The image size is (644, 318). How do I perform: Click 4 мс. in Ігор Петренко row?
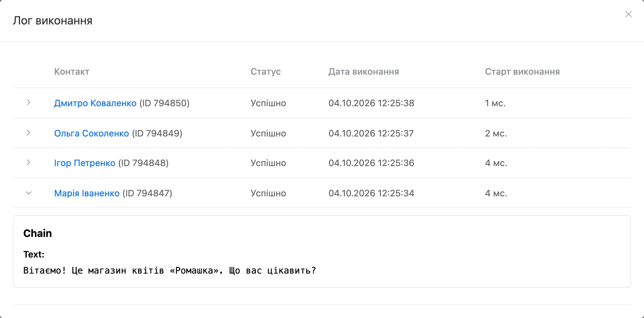click(496, 163)
